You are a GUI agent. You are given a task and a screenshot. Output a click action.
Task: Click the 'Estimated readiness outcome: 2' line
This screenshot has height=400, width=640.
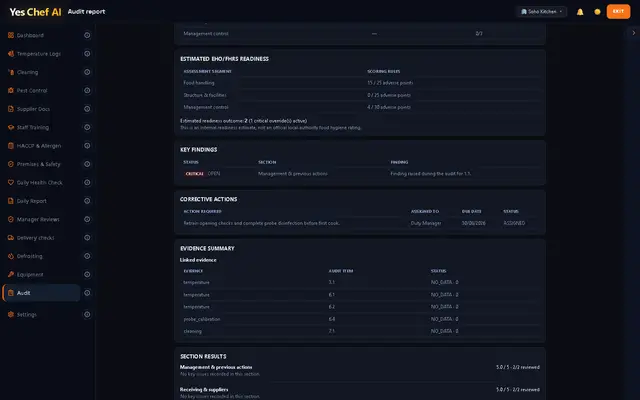244,121
